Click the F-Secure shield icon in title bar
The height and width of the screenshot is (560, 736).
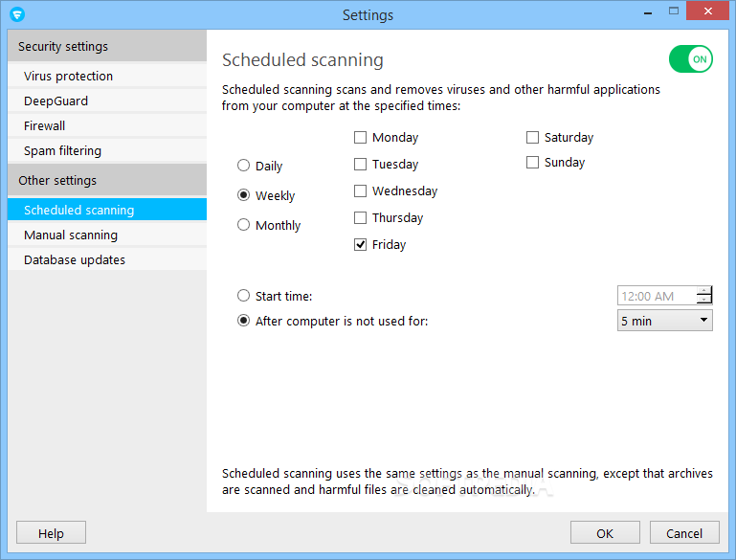point(17,14)
